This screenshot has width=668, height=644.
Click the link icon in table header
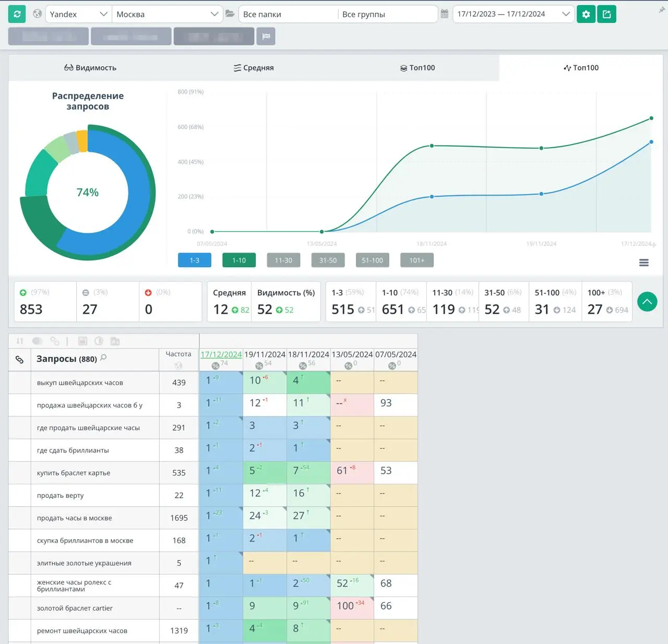click(x=20, y=360)
